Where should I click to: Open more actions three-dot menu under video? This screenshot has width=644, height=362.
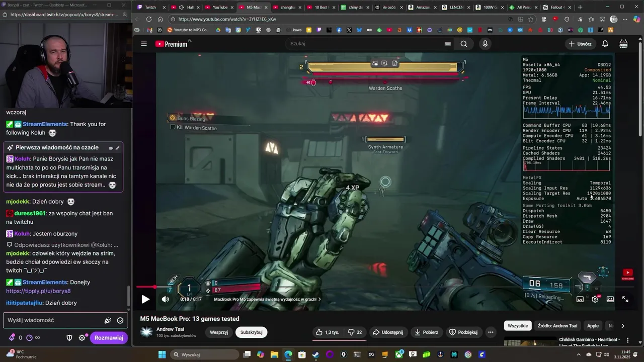point(491,332)
